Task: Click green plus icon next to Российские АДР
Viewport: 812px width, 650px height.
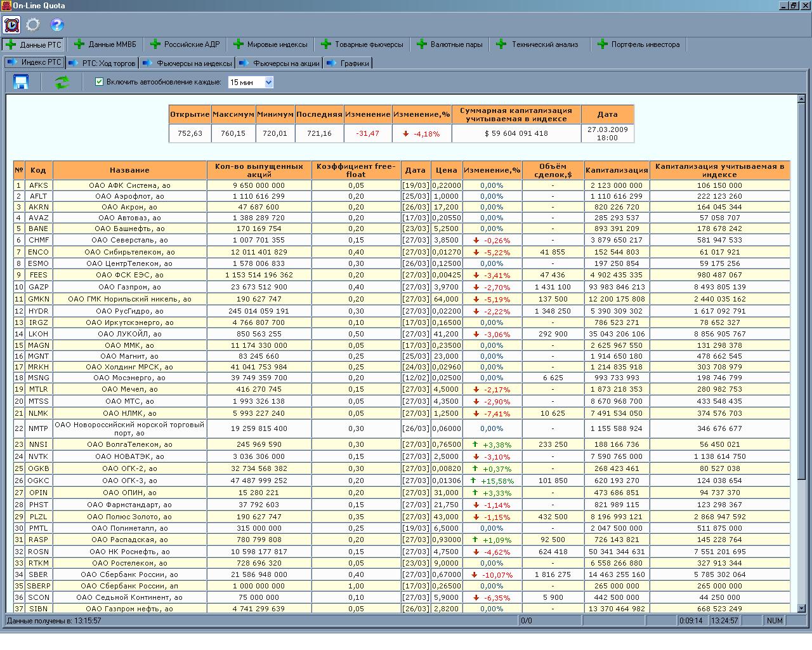Action: coord(155,44)
